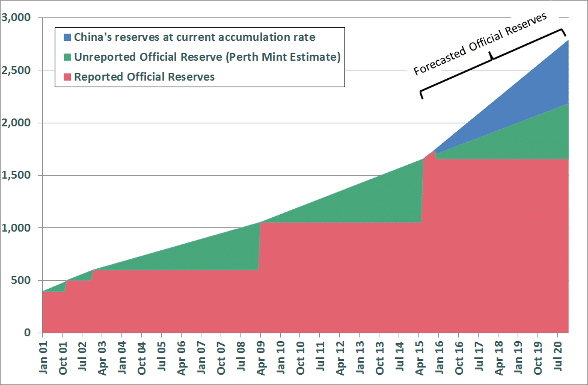Click the "Oct 10" x-axis label
The height and width of the screenshot is (385, 588).
click(x=301, y=357)
